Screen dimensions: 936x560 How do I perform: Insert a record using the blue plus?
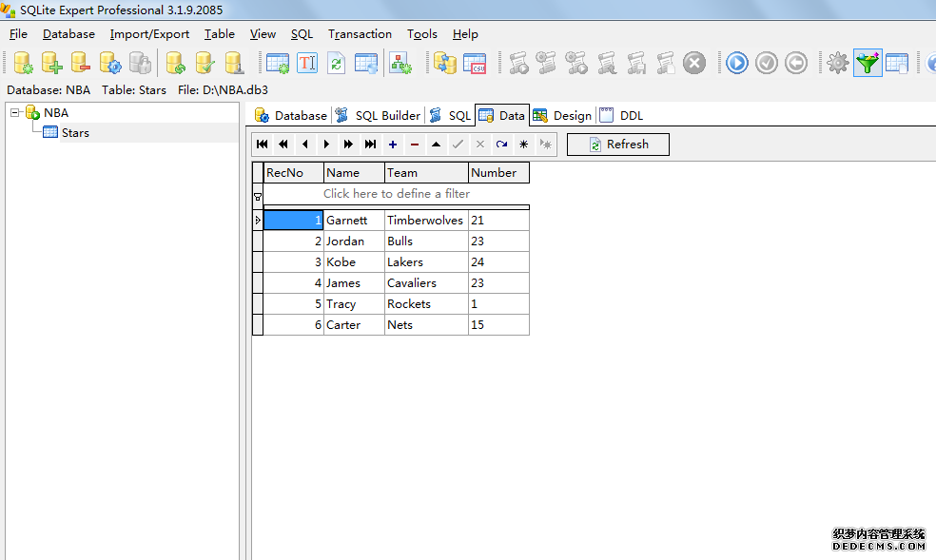[x=393, y=145]
